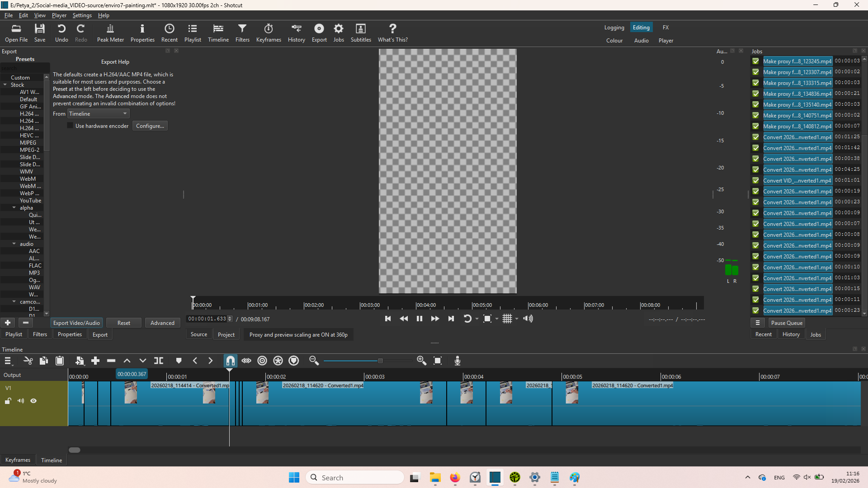Open the Settings menu
The height and width of the screenshot is (488, 868).
[82, 15]
